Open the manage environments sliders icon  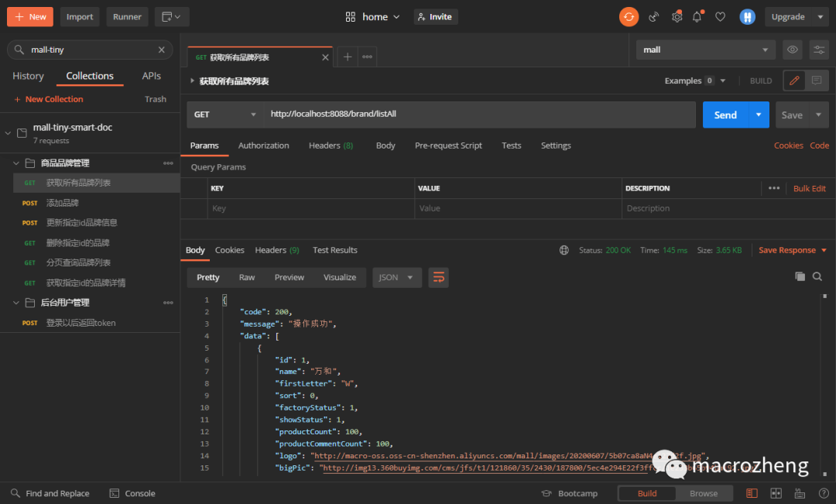click(819, 50)
